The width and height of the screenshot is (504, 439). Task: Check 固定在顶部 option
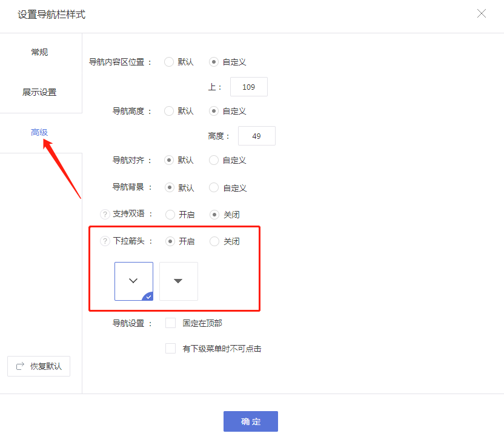pos(170,323)
